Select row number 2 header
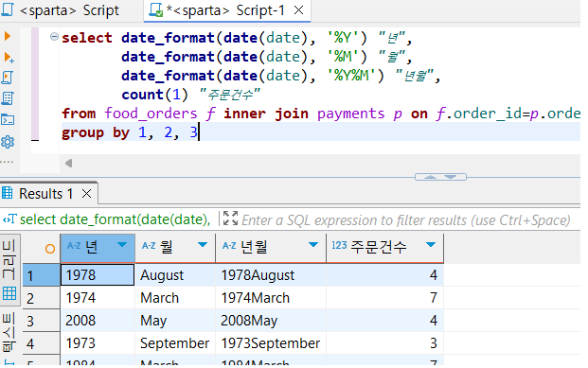The width and height of the screenshot is (588, 368). 42,298
